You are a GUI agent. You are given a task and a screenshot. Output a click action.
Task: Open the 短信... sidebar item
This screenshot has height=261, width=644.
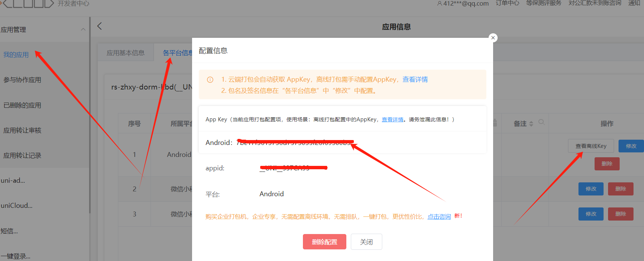point(9,231)
